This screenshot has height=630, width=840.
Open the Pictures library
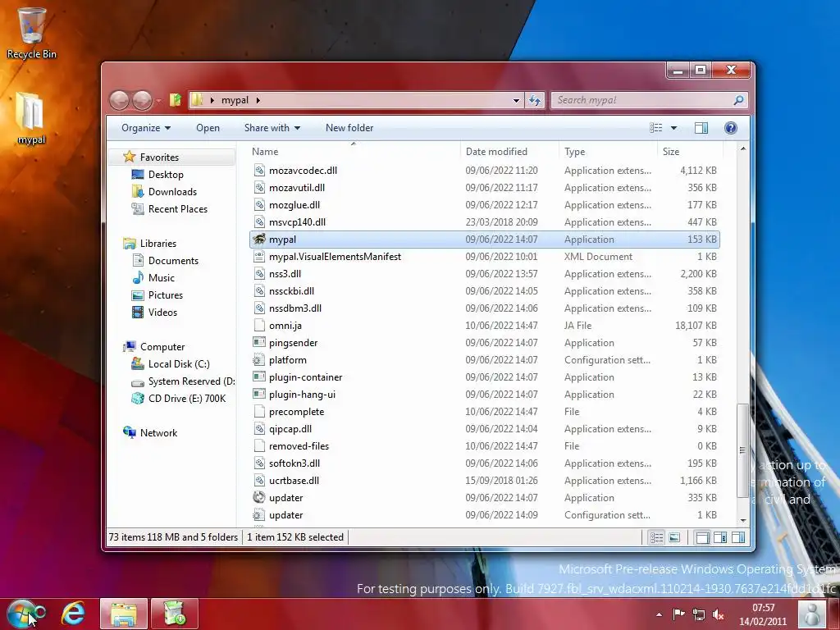click(166, 295)
